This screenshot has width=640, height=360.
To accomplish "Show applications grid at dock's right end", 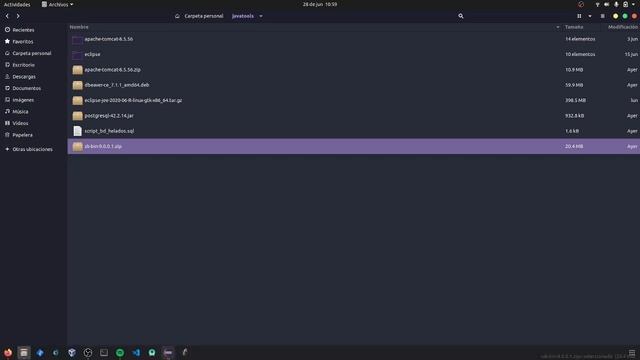I will click(632, 353).
